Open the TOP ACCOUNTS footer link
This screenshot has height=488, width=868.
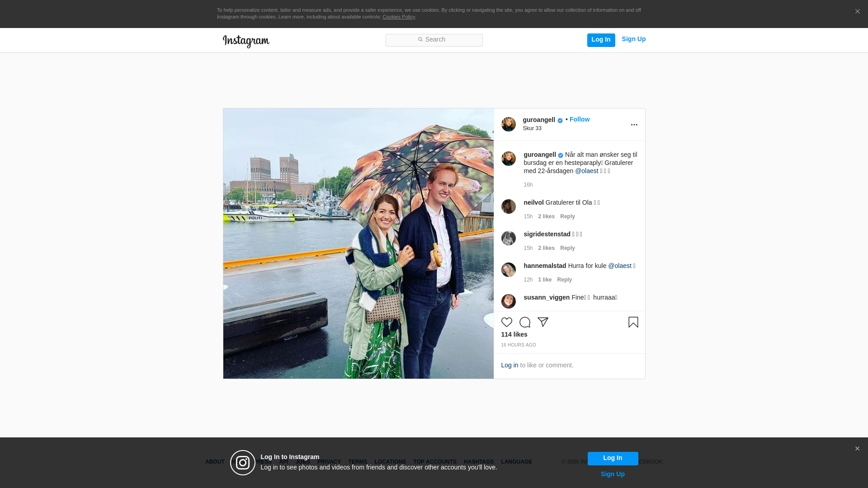tap(435, 462)
